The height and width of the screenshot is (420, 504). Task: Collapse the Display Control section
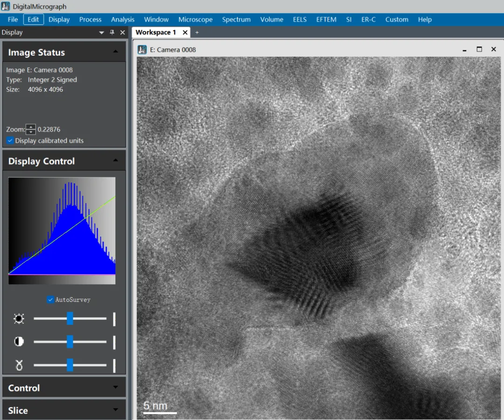click(116, 161)
